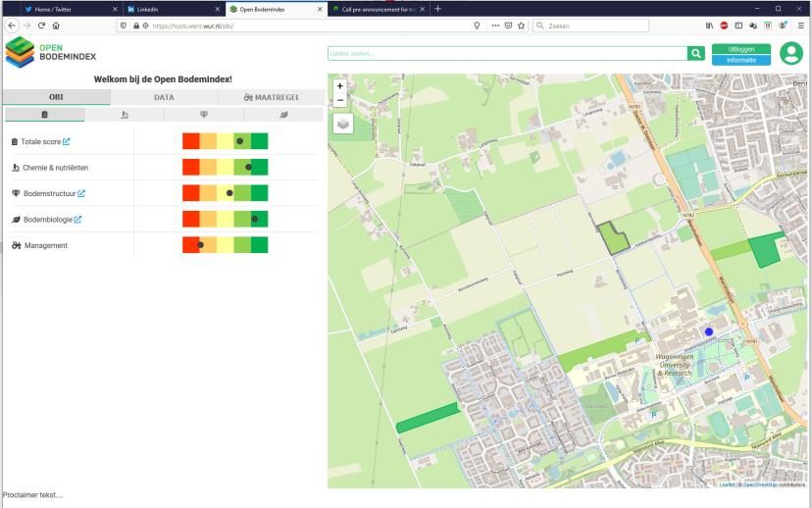The image size is (812, 508).
Task: Click the Welkom bij de Open Bodemindex heading
Action: [163, 79]
